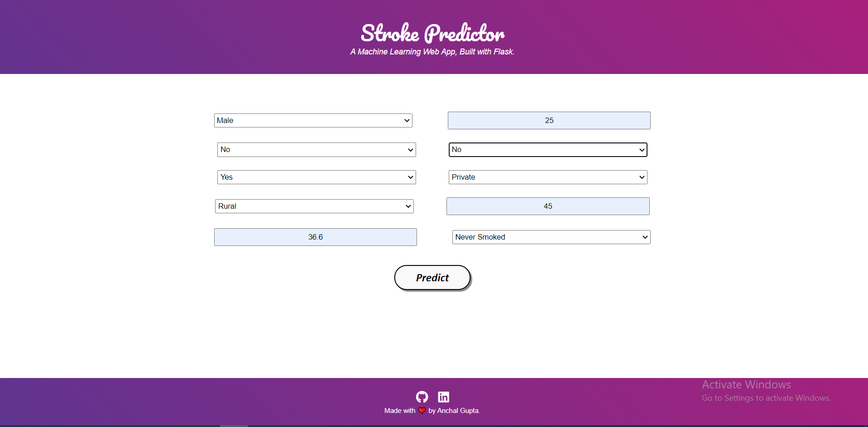The width and height of the screenshot is (868, 427).
Task: Click the Stroke Predictor heading
Action: [432, 32]
